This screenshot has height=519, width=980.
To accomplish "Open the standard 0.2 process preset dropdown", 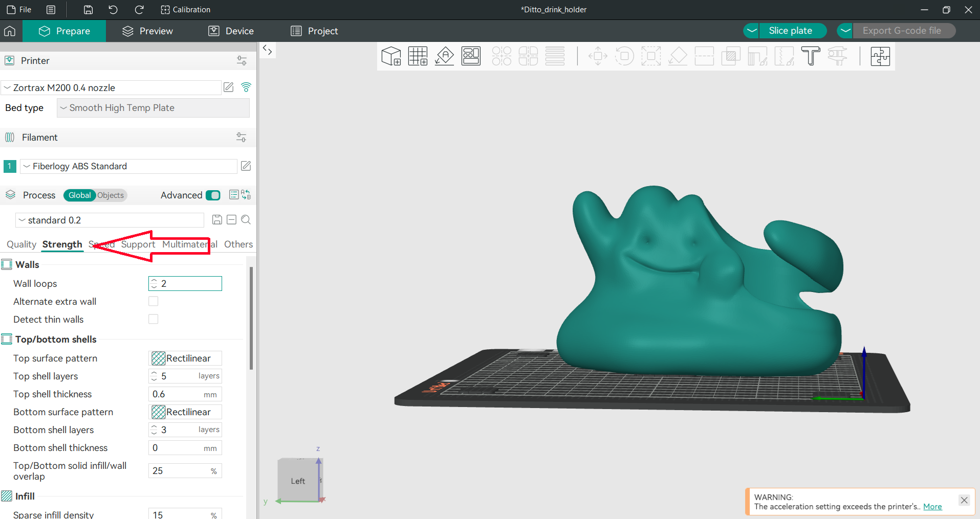I will pos(110,220).
